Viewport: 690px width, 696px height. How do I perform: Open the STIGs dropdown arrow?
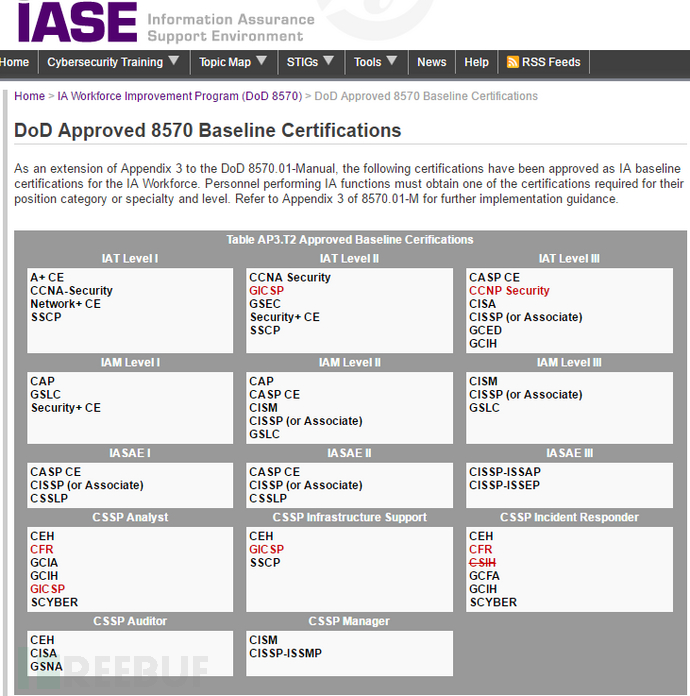click(x=328, y=60)
